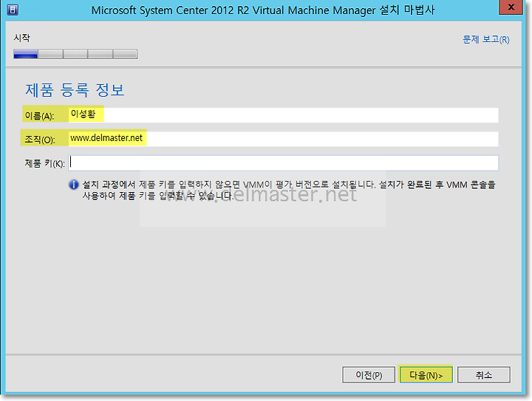Click the 이름(A): label

[x=39, y=116]
